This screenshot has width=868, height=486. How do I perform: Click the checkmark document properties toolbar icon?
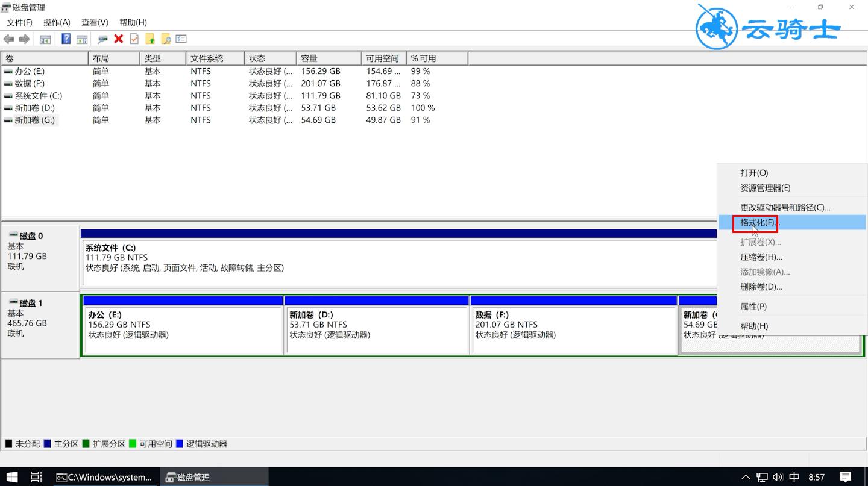tap(134, 39)
